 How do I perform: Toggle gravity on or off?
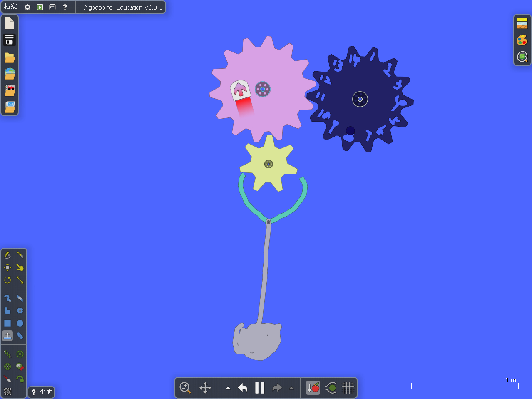313,388
